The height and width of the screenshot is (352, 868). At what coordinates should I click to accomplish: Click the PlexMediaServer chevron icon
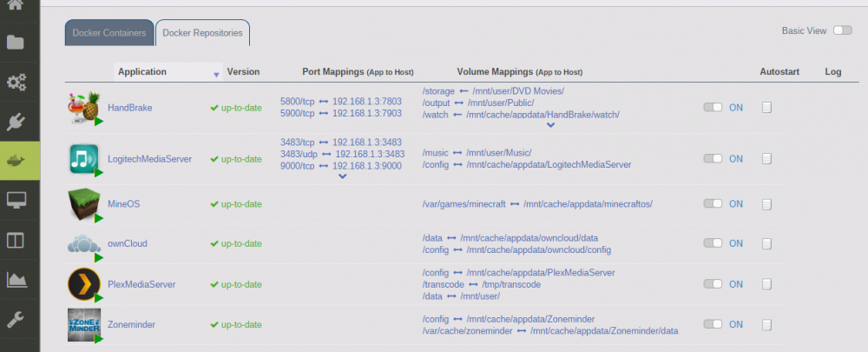(83, 284)
